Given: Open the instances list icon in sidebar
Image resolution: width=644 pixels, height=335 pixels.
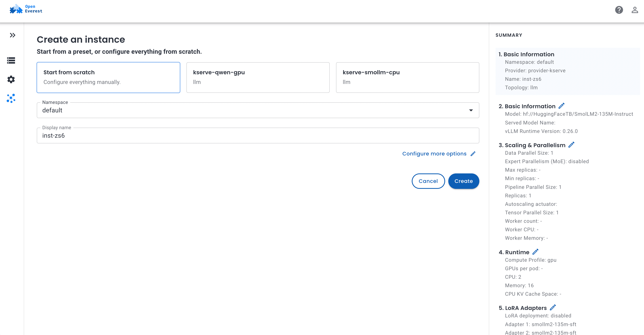Looking at the screenshot, I should [x=11, y=60].
